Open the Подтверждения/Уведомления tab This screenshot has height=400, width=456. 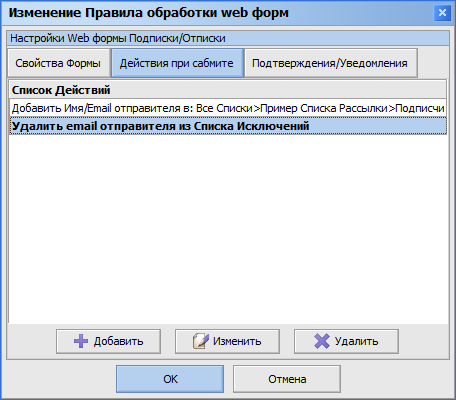click(x=330, y=63)
